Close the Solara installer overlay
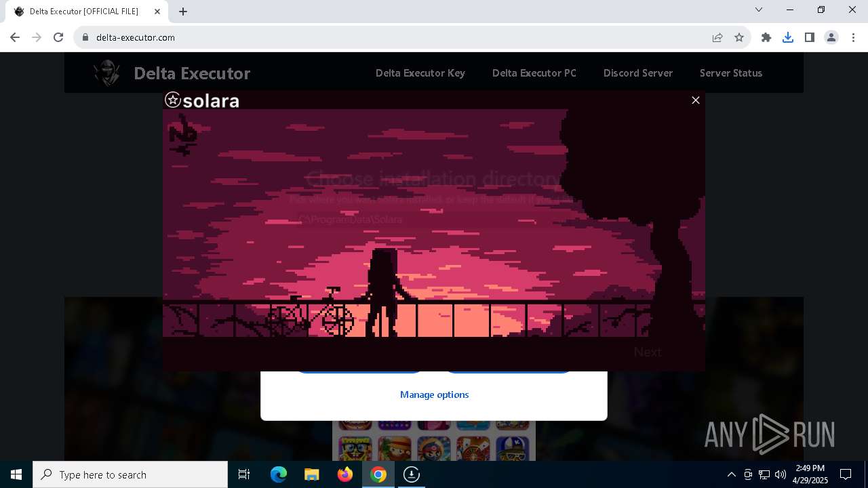Screen dimensions: 868x488 click(x=695, y=100)
